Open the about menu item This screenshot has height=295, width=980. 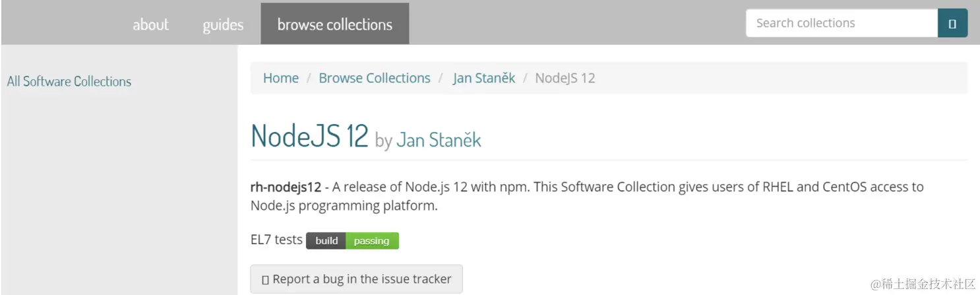150,24
